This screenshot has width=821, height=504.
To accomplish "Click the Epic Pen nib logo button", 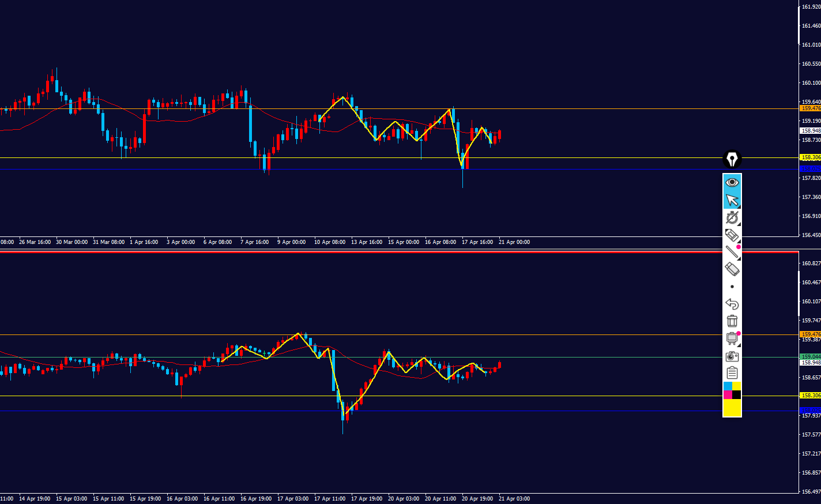I will [x=732, y=159].
